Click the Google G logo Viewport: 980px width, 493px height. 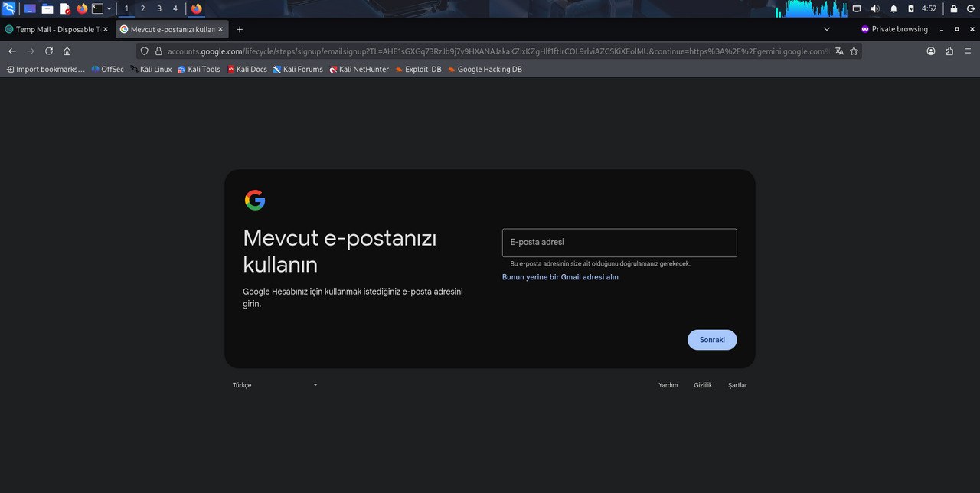tap(255, 201)
